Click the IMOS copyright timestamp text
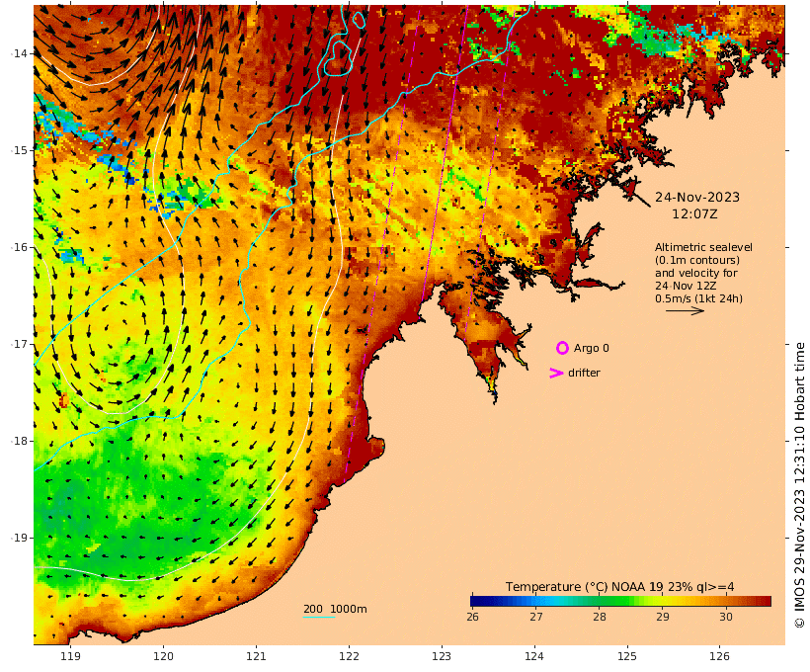 [x=799, y=485]
